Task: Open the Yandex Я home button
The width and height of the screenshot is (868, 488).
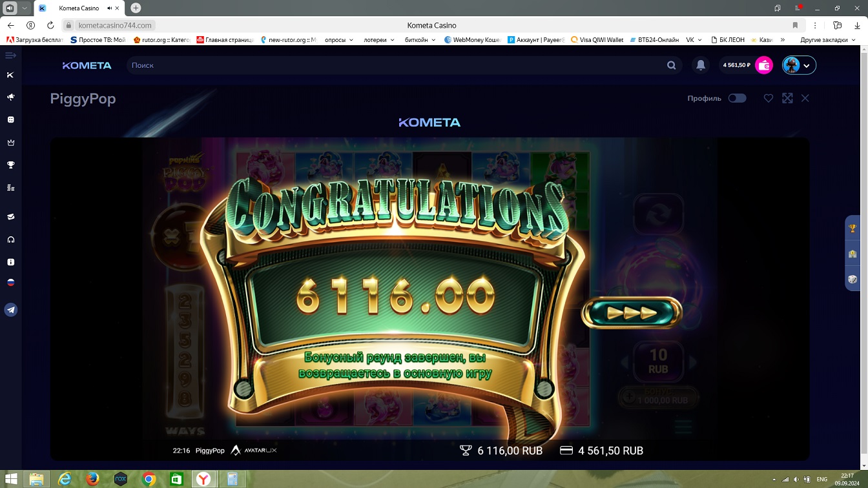Action: 30,25
